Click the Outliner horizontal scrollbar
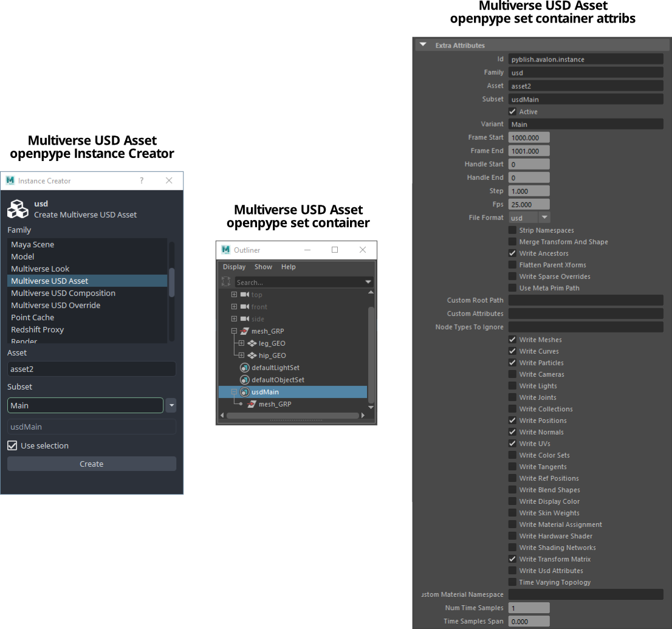The width and height of the screenshot is (672, 629). (293, 416)
